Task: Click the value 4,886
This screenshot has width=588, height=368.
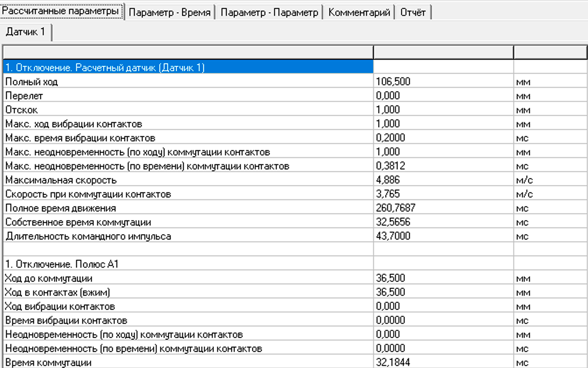Action: 388,180
